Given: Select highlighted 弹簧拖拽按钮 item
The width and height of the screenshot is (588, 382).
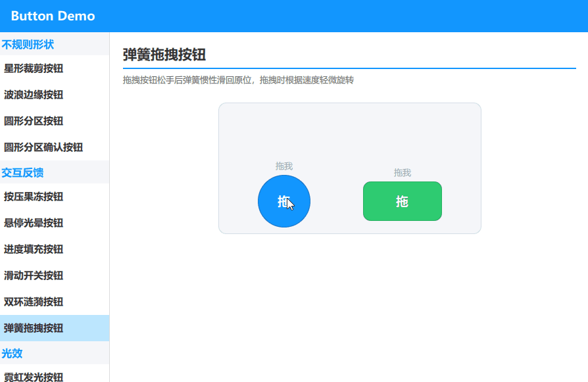Looking at the screenshot, I should point(55,328).
